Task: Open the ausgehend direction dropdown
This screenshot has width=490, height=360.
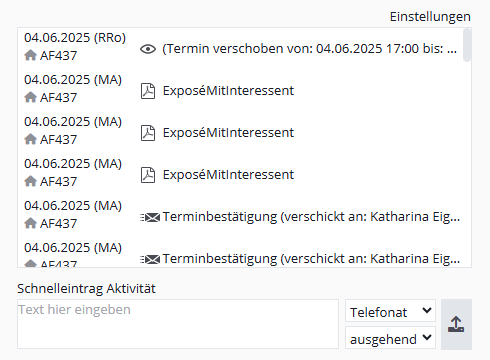Action: 390,338
